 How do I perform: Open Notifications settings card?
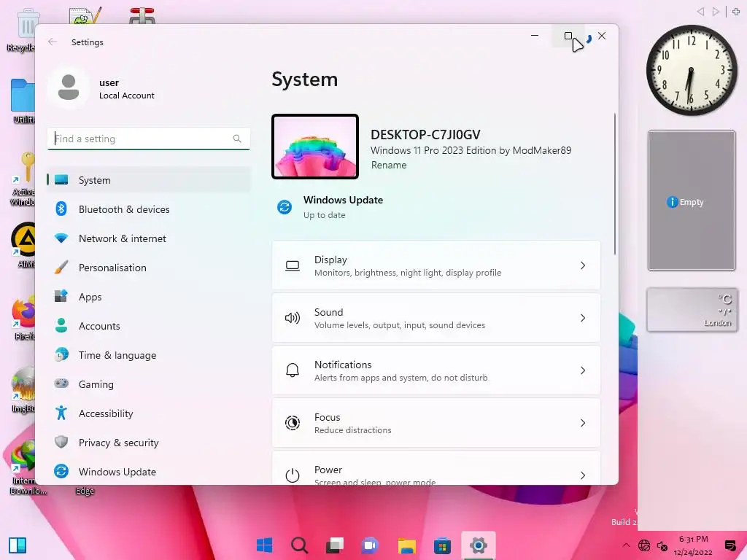[x=436, y=370]
